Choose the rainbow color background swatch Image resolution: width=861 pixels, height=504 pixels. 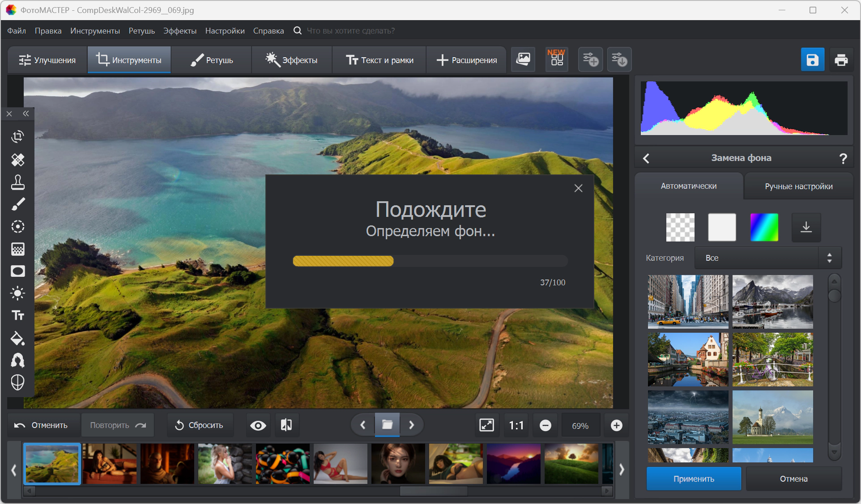pyautogui.click(x=764, y=227)
